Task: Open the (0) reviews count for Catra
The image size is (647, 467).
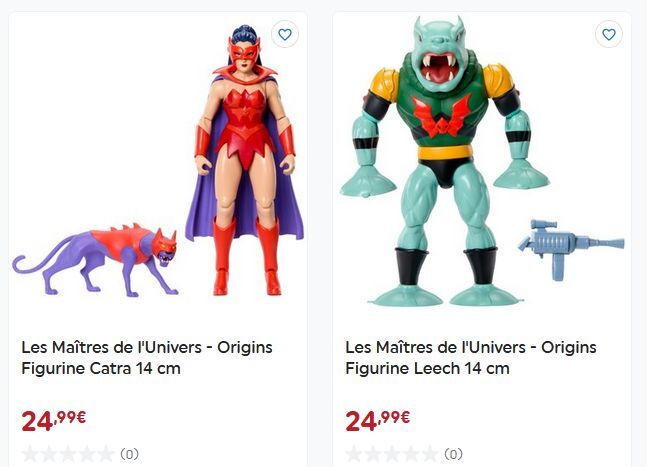Action: pyautogui.click(x=129, y=454)
